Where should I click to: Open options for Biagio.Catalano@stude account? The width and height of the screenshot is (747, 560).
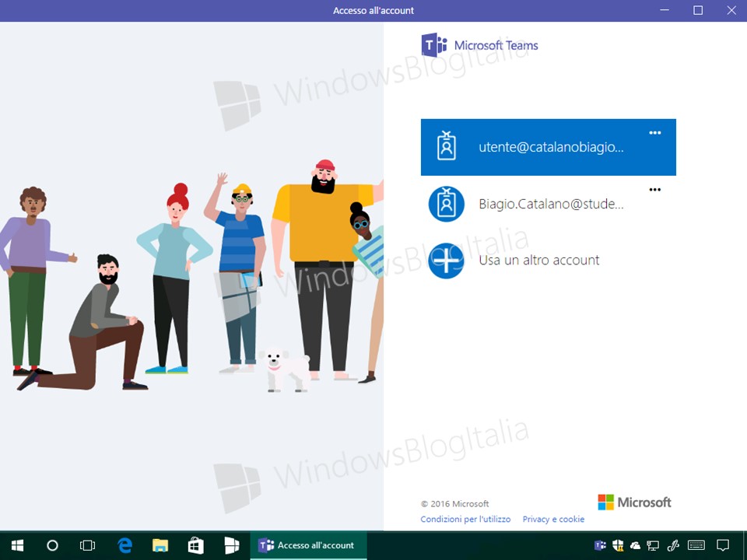click(655, 190)
